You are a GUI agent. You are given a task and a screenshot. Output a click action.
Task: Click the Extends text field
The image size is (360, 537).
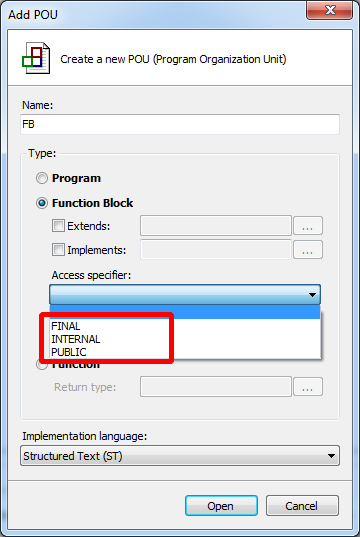pyautogui.click(x=216, y=226)
